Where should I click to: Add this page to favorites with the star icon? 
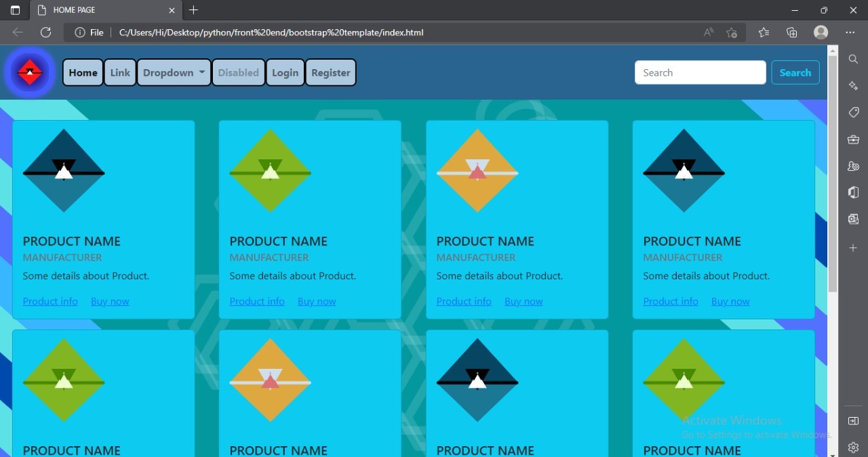pos(732,32)
